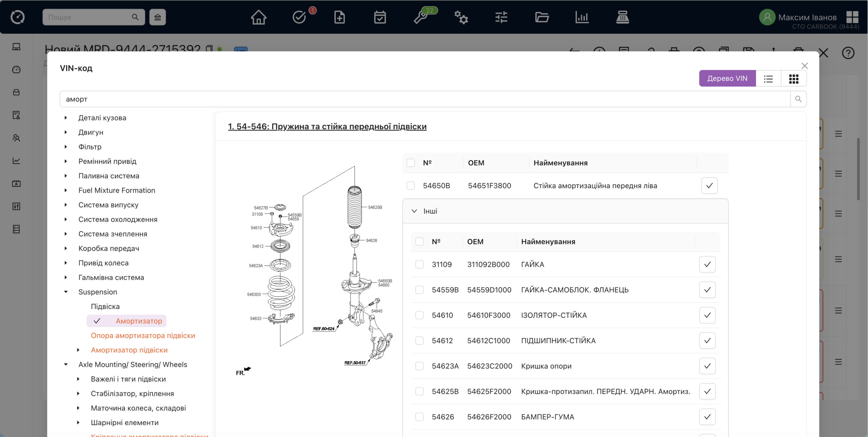Image resolution: width=868 pixels, height=437 pixels.
Task: Switch to grid view icon in VIN dialog
Action: pyautogui.click(x=794, y=79)
